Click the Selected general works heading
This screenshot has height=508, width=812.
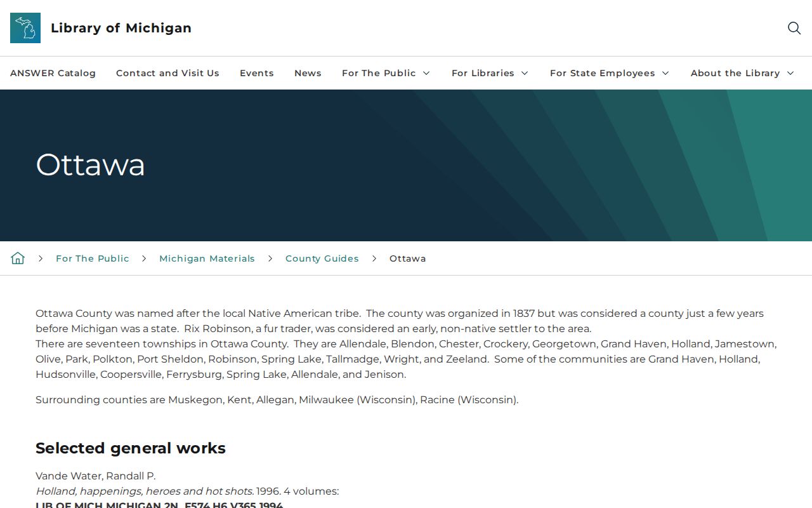click(131, 448)
